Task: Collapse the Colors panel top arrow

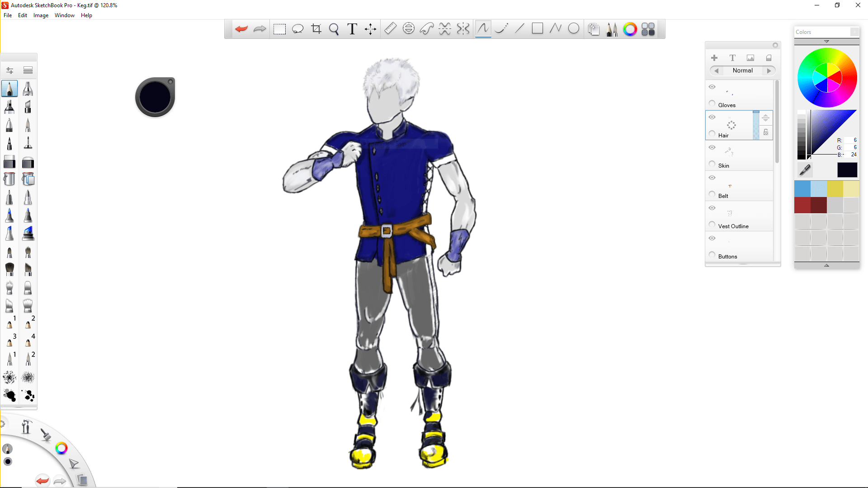Action: pyautogui.click(x=826, y=42)
